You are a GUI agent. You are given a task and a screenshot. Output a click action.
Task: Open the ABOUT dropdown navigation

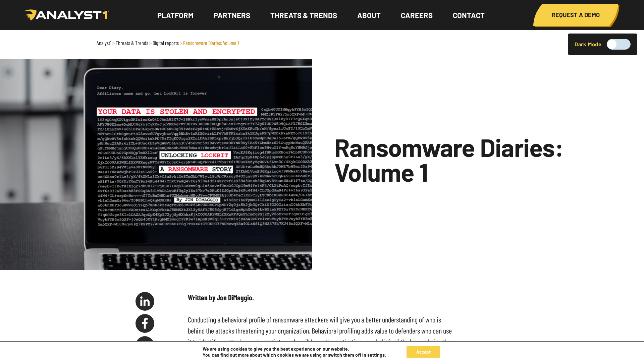click(369, 15)
